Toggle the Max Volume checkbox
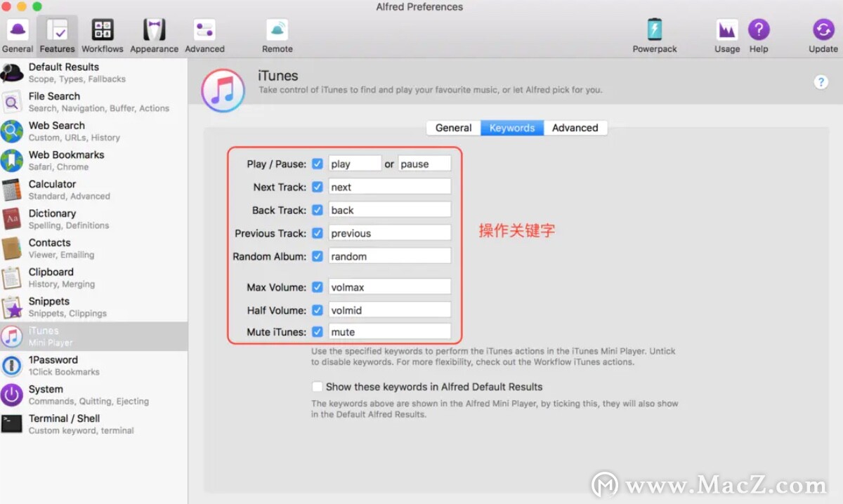The width and height of the screenshot is (843, 504). tap(318, 287)
